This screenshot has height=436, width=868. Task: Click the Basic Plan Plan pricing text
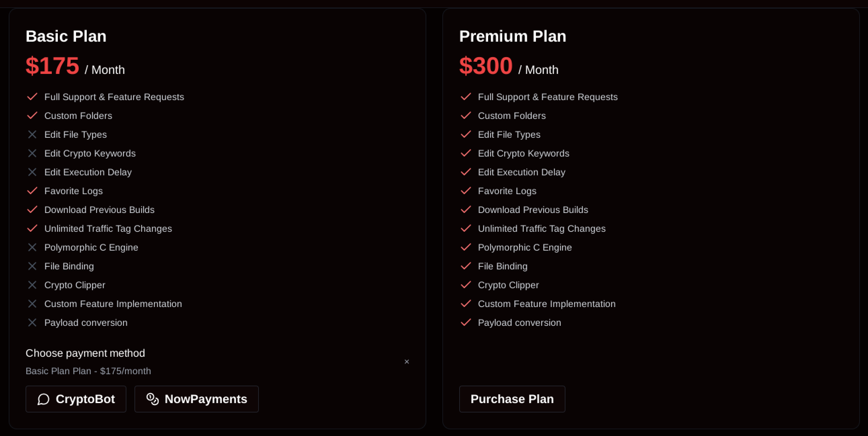pos(88,371)
